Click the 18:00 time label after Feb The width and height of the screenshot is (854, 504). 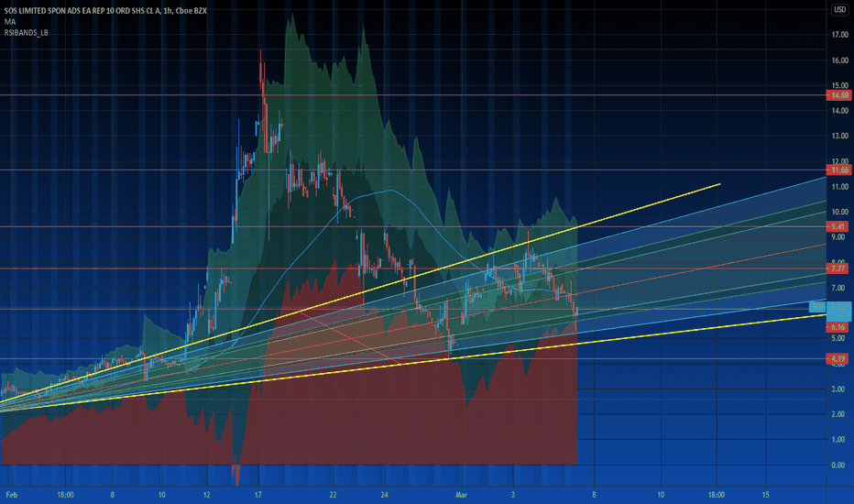pyautogui.click(x=65, y=495)
